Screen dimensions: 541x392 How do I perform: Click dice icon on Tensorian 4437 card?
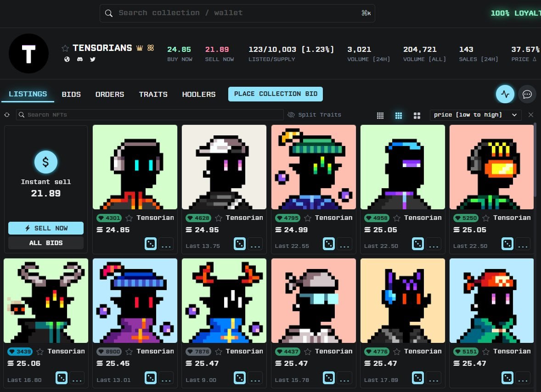329,377
